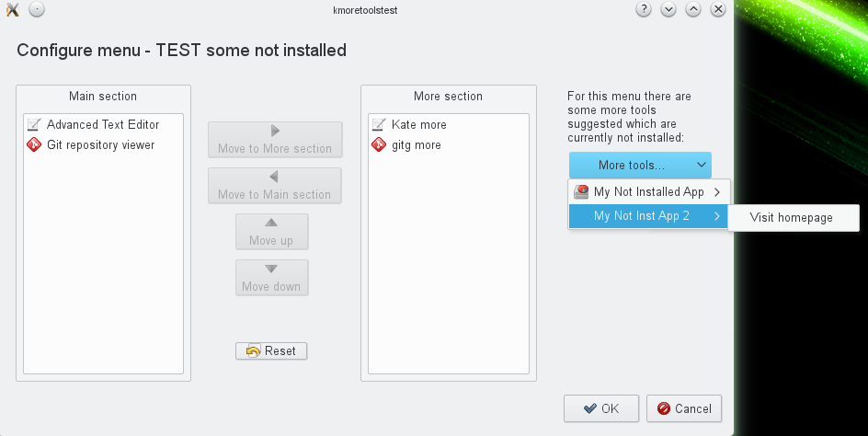
Task: Click the X application icon in title bar
Action: click(x=12, y=10)
